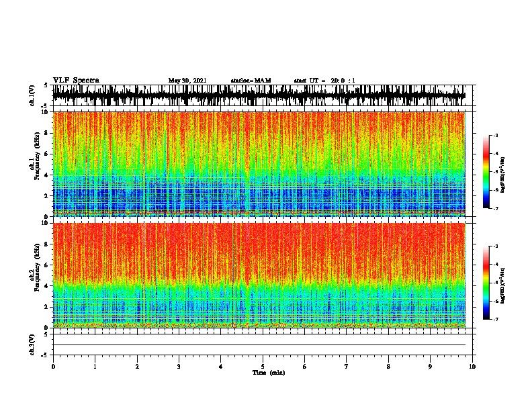The height and width of the screenshot is (411, 532).
Task: Click the -3 label on ch.1 colorbar
Action: 495,136
